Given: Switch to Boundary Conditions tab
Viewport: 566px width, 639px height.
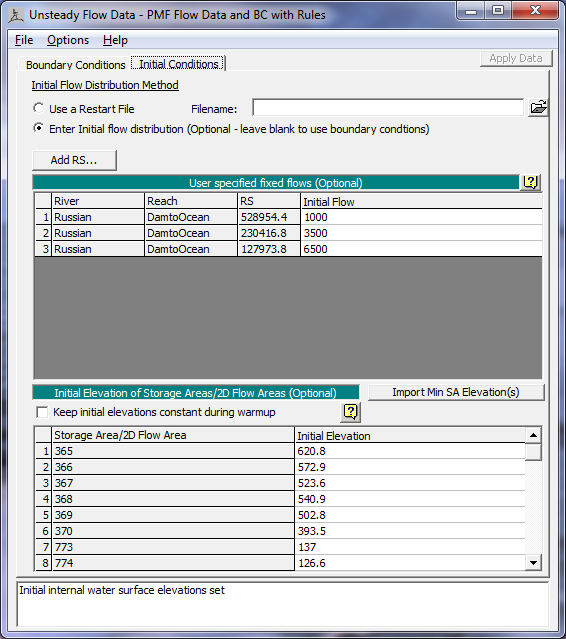Looking at the screenshot, I should click(x=75, y=64).
